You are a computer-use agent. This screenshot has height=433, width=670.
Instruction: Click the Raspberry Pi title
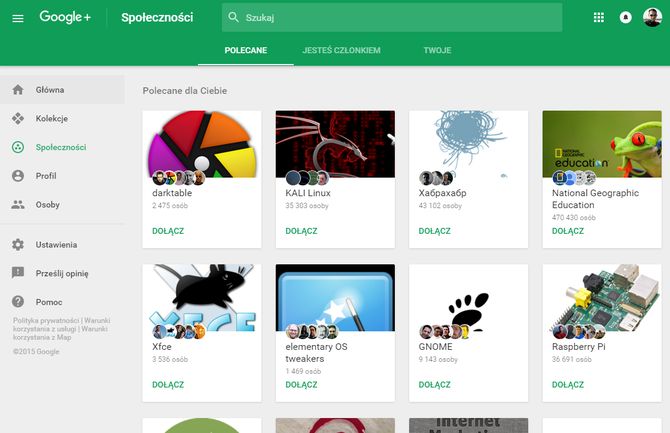[x=579, y=347]
